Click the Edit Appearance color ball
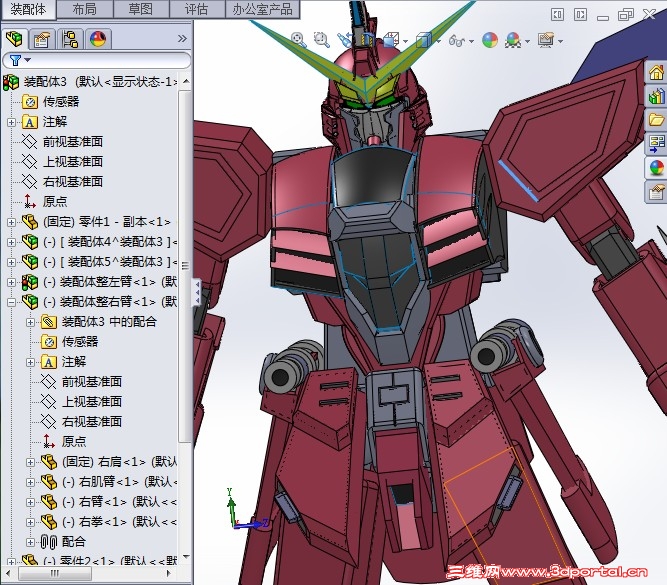667x585 pixels. click(490, 40)
